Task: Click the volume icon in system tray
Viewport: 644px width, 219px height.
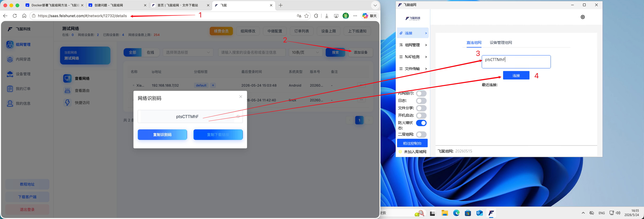Action: pyautogui.click(x=618, y=213)
